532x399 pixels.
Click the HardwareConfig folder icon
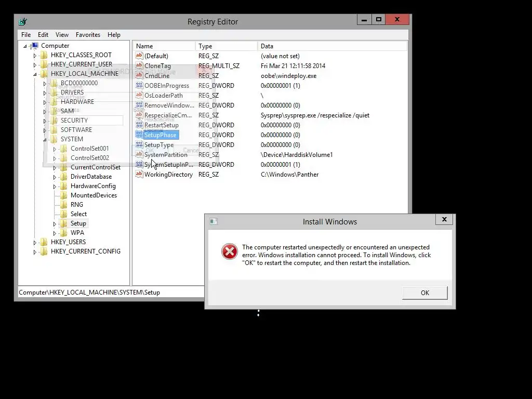coord(64,186)
